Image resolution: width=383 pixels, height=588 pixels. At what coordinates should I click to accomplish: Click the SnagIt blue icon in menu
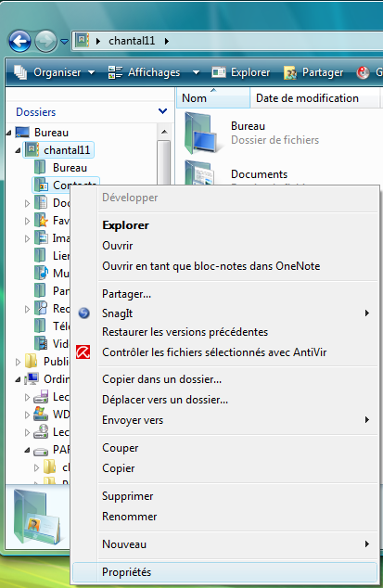pyautogui.click(x=84, y=313)
